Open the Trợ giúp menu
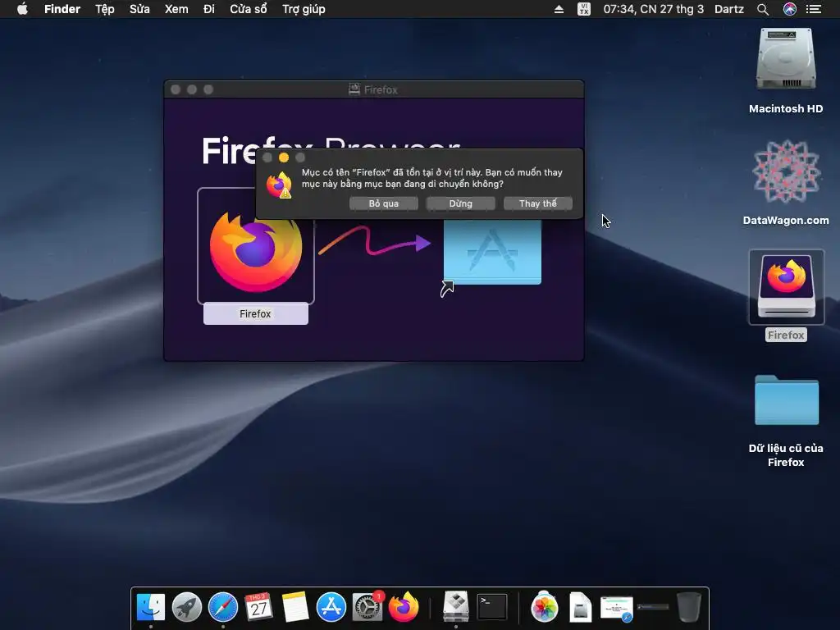 click(304, 9)
